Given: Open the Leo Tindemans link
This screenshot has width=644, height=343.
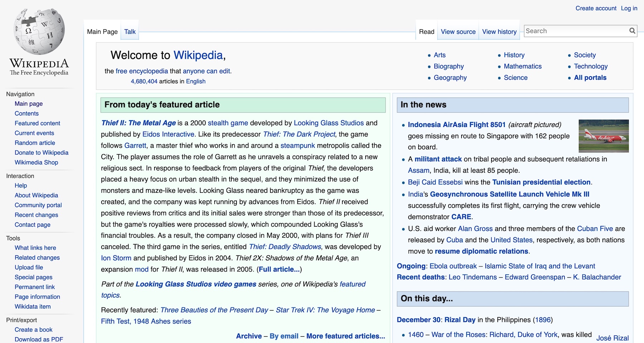Looking at the screenshot, I should point(473,277).
